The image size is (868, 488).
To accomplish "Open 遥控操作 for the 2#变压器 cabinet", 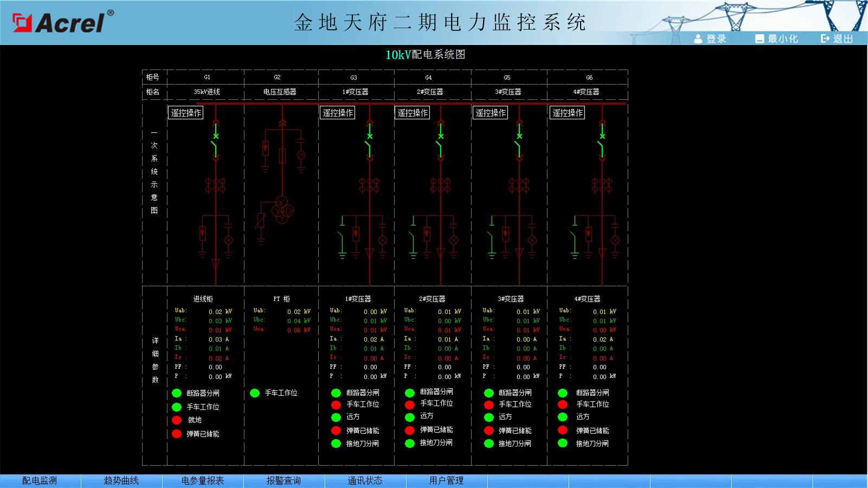I will pyautogui.click(x=413, y=113).
